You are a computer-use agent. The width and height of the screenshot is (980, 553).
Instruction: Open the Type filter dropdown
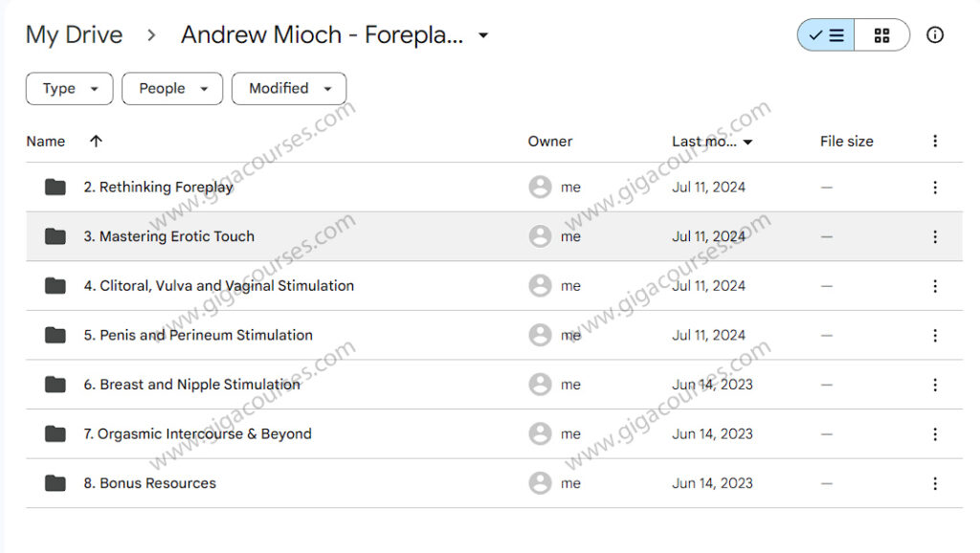click(68, 88)
